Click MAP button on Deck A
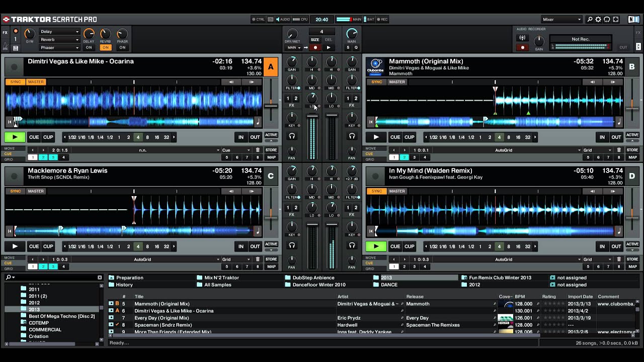Viewport: 644px width, 362px height. (271, 157)
